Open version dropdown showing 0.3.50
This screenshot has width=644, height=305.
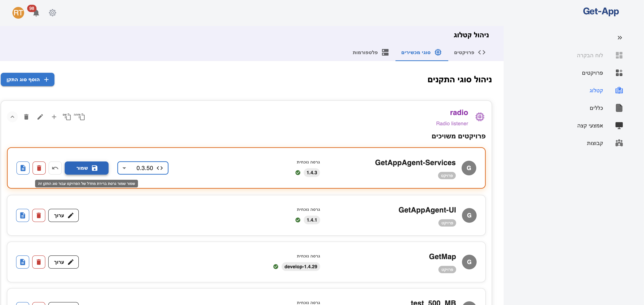click(x=143, y=168)
